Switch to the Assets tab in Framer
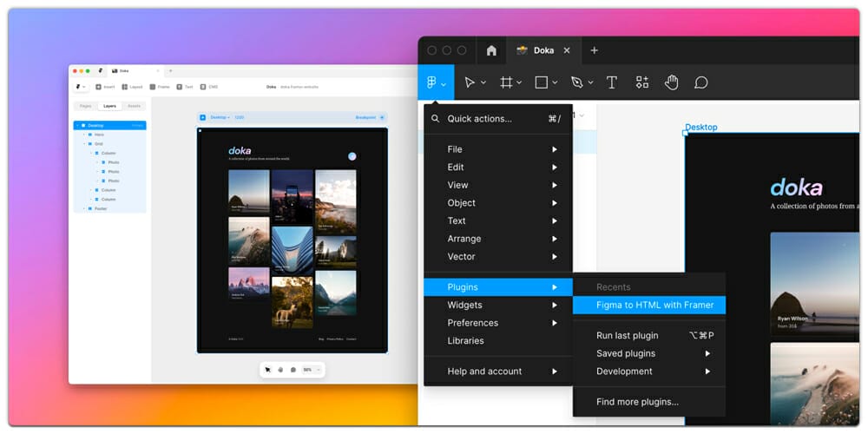 click(134, 106)
